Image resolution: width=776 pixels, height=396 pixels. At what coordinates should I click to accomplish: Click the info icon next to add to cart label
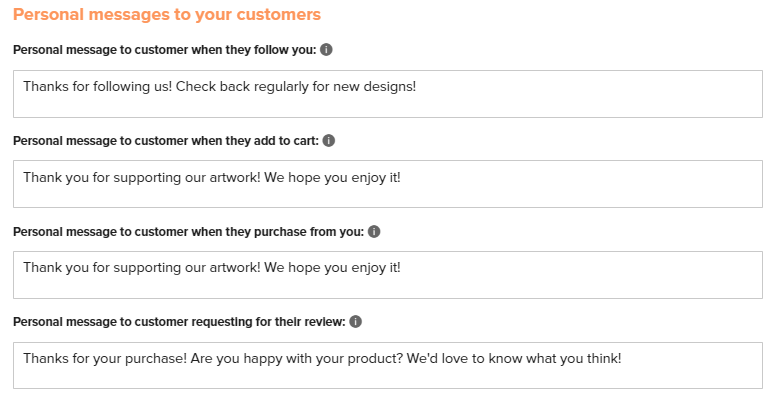tap(329, 141)
